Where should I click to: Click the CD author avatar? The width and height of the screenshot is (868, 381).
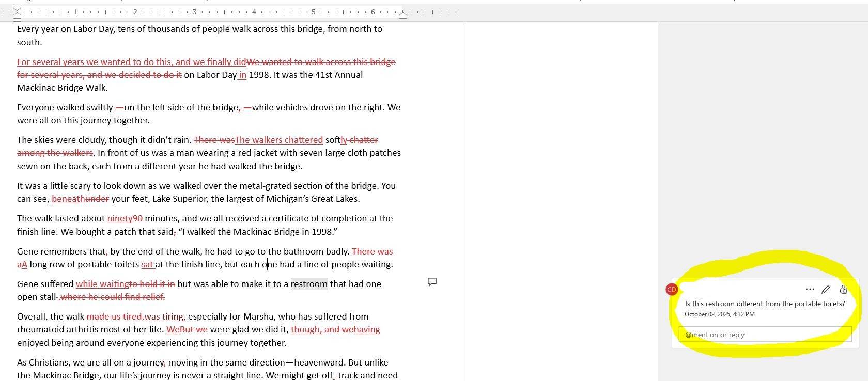(672, 290)
